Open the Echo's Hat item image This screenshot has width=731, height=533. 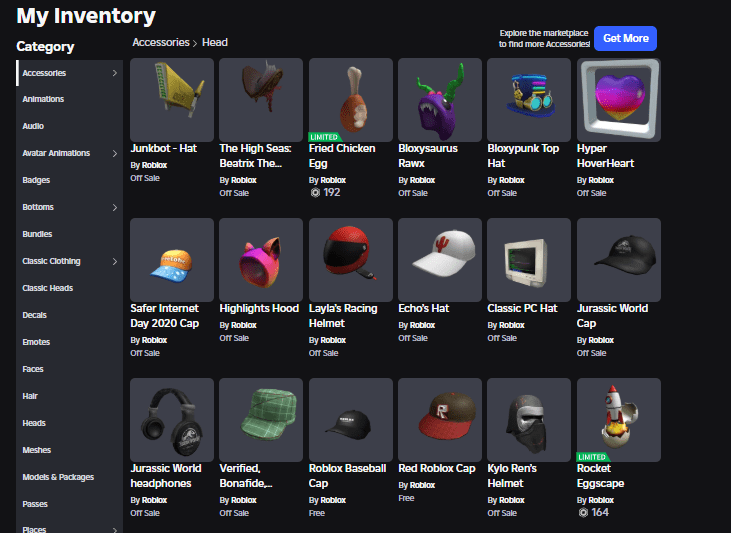440,260
